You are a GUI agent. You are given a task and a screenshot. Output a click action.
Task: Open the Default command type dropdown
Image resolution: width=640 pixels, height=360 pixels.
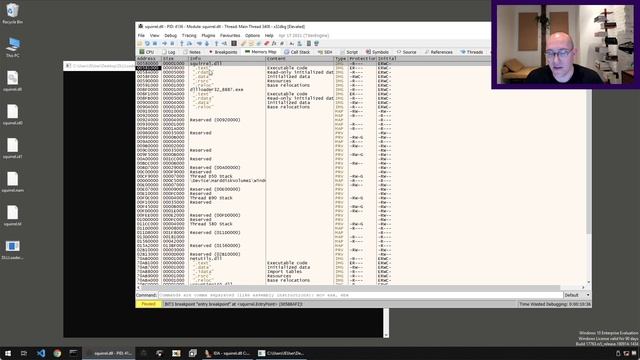[x=577, y=295]
